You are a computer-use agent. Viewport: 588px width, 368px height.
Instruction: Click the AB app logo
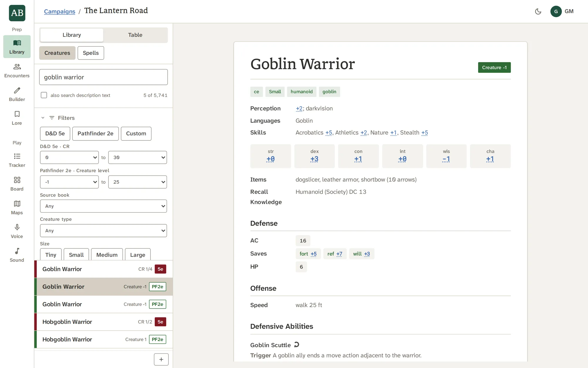pos(17,13)
